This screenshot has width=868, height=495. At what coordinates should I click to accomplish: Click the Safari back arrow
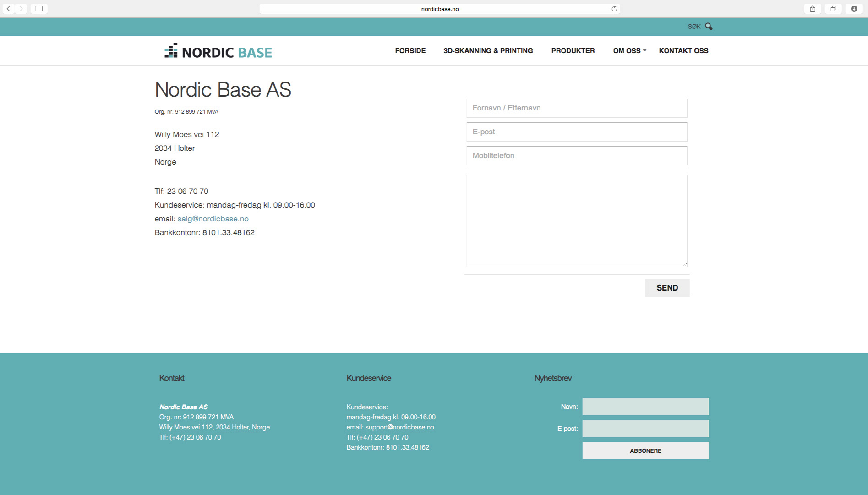[8, 9]
